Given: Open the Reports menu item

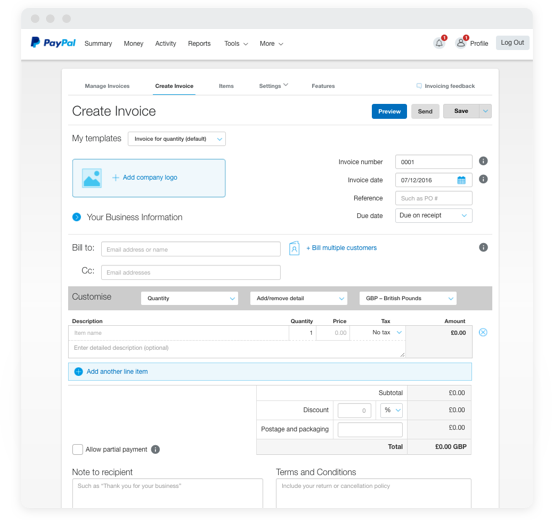Looking at the screenshot, I should coord(199,44).
